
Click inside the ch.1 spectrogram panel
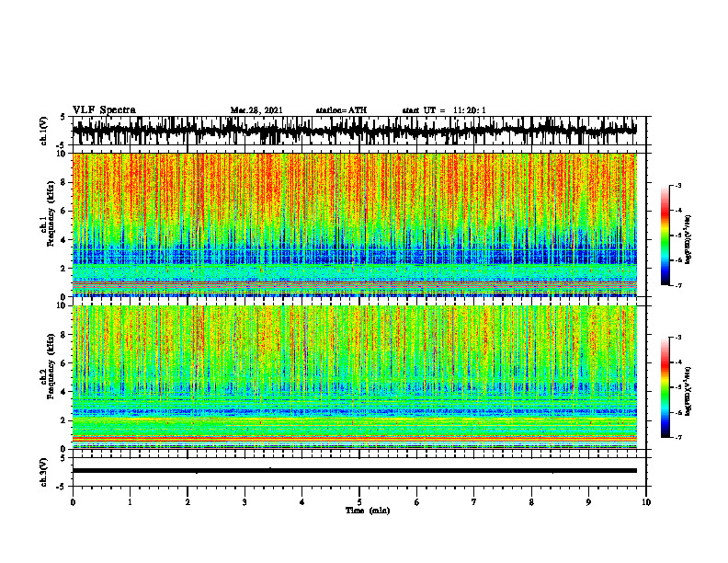[x=354, y=224]
